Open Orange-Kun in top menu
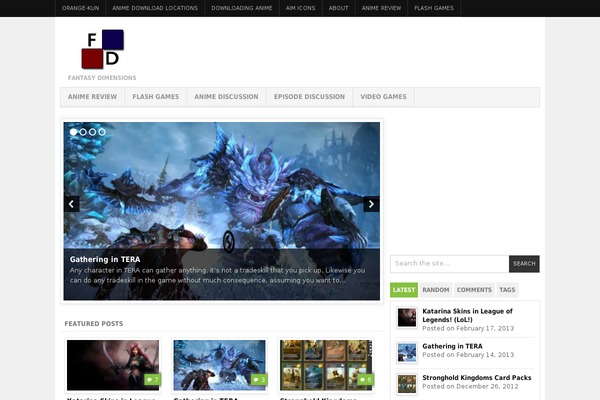 (x=80, y=8)
